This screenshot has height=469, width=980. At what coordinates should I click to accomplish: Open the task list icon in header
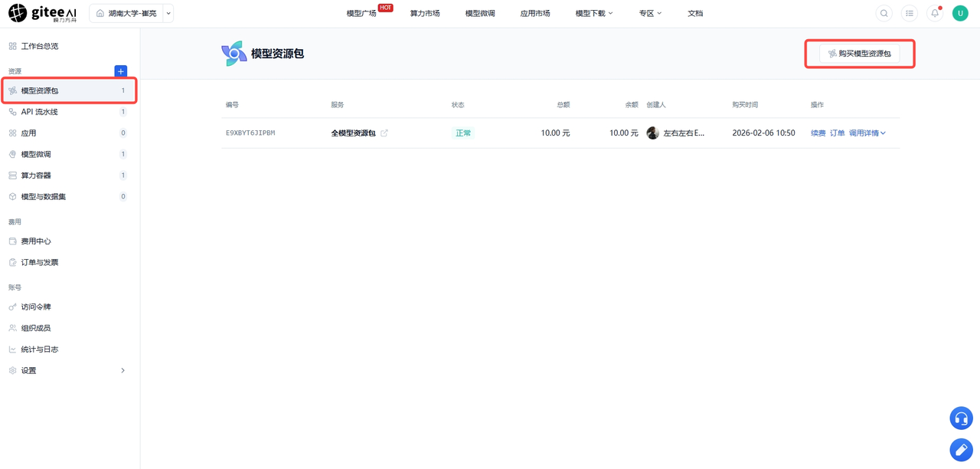(910, 13)
